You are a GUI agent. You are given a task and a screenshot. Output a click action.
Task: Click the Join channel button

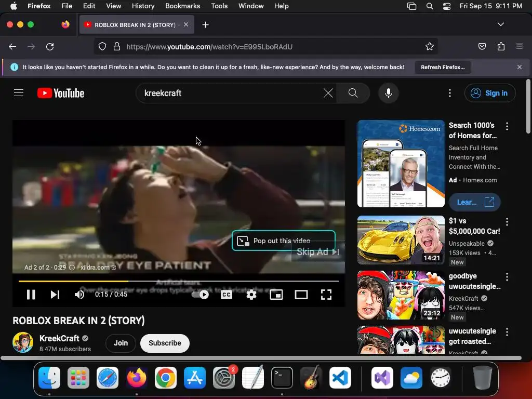[121, 343]
